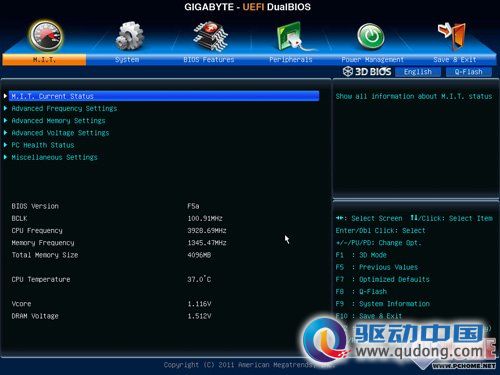The image size is (500, 375).
Task: Click the arrow beside Advanced Memory Settings
Action: coord(5,120)
